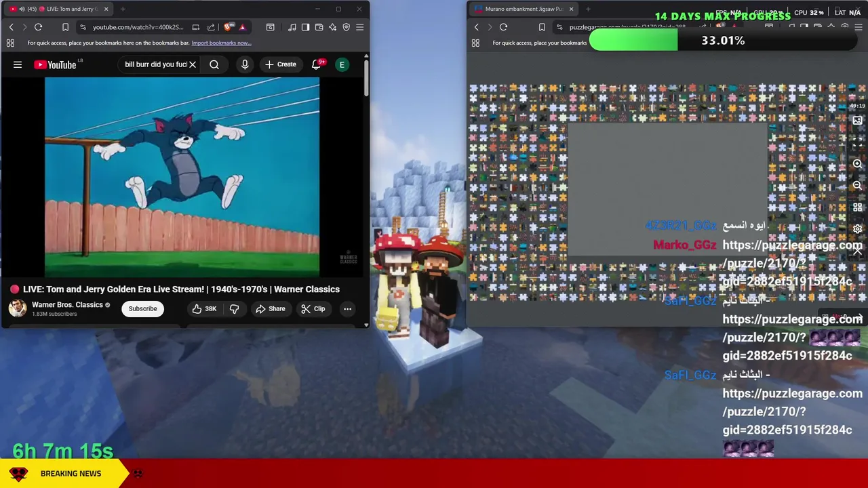Open a new tab in YouTube window
The image size is (868, 488).
point(123,9)
